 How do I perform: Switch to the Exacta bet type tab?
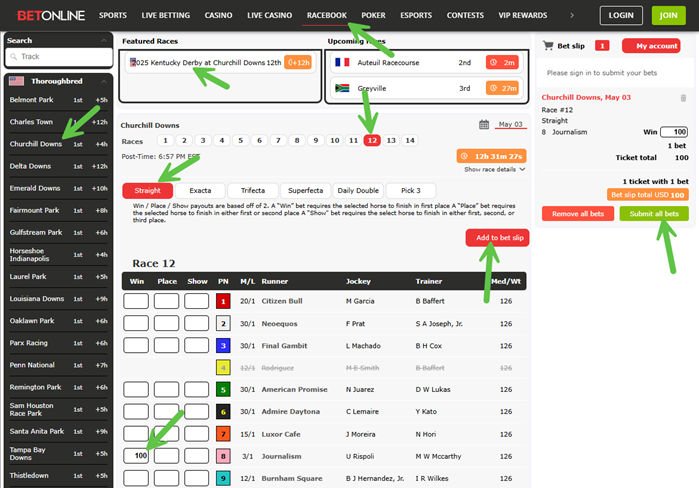199,190
